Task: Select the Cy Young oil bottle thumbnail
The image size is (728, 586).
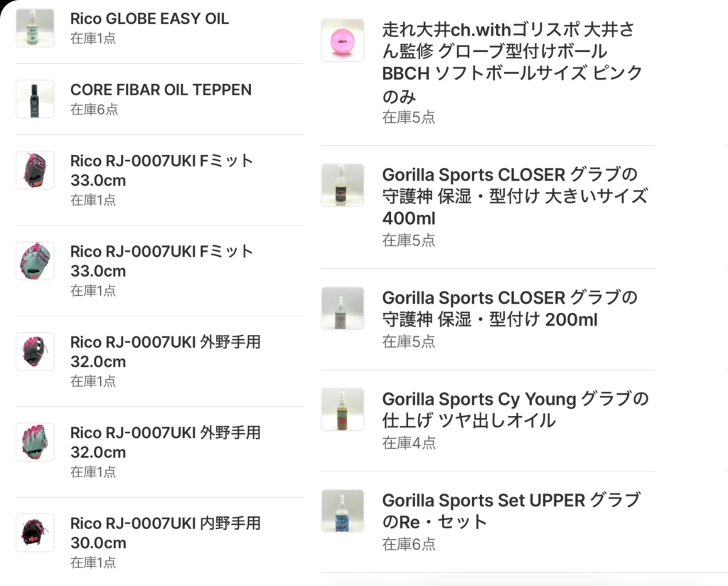Action: coord(342,409)
